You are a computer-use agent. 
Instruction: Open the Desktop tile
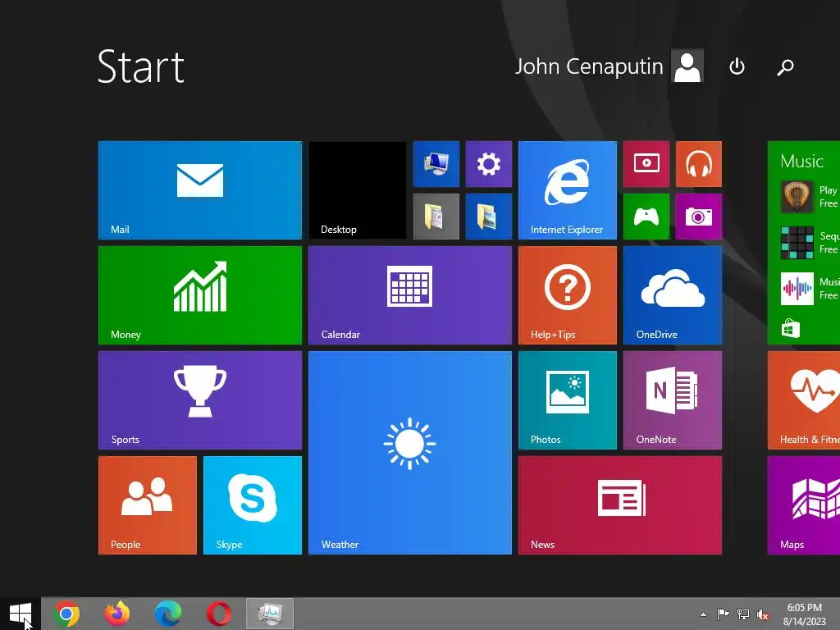tap(358, 190)
